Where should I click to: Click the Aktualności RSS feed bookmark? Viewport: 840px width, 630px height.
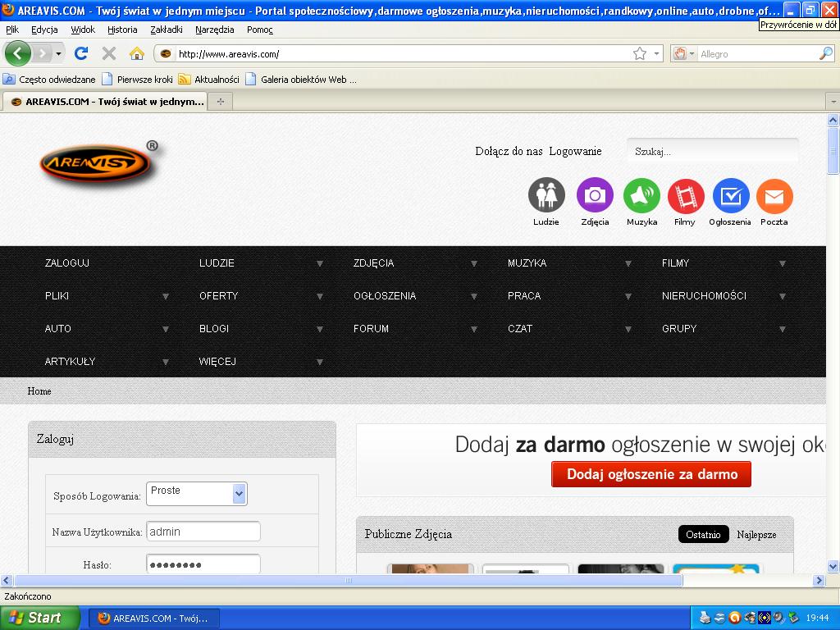(209, 80)
